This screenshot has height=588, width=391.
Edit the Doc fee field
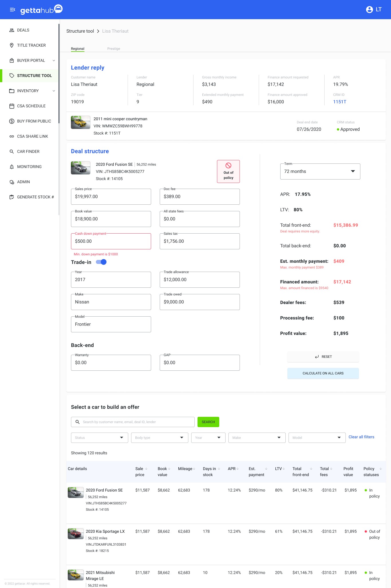coord(200,197)
